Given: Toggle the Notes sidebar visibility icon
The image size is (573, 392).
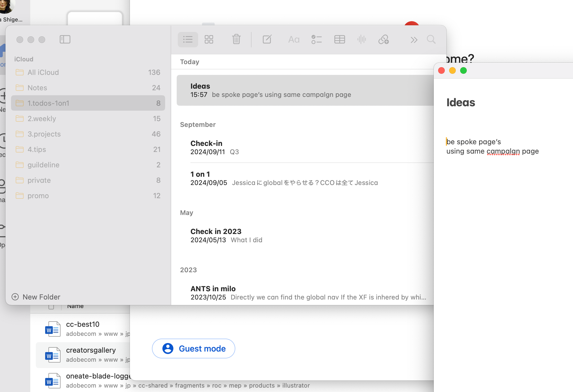Looking at the screenshot, I should pyautogui.click(x=65, y=39).
